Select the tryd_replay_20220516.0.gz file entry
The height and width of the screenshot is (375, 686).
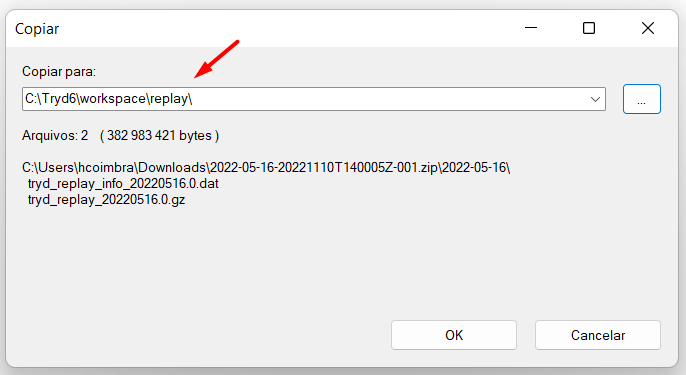[x=106, y=200]
